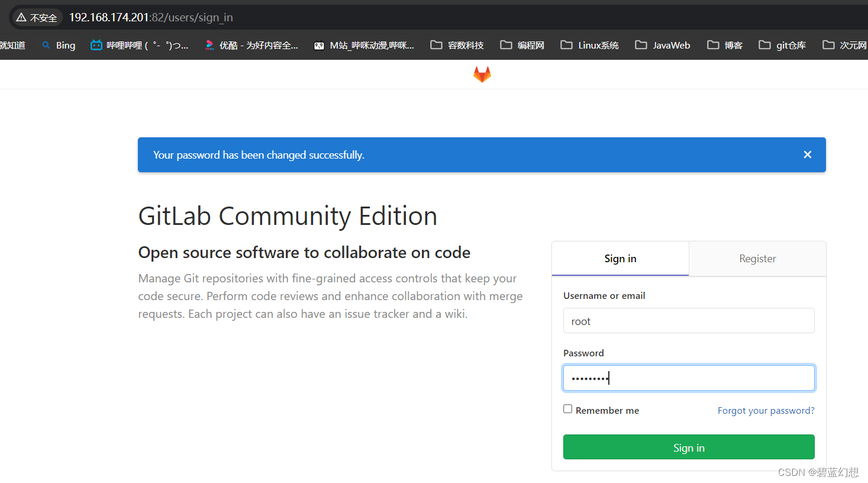Viewport: 868px width, 483px height.
Task: Focus the Password input field
Action: 689,378
